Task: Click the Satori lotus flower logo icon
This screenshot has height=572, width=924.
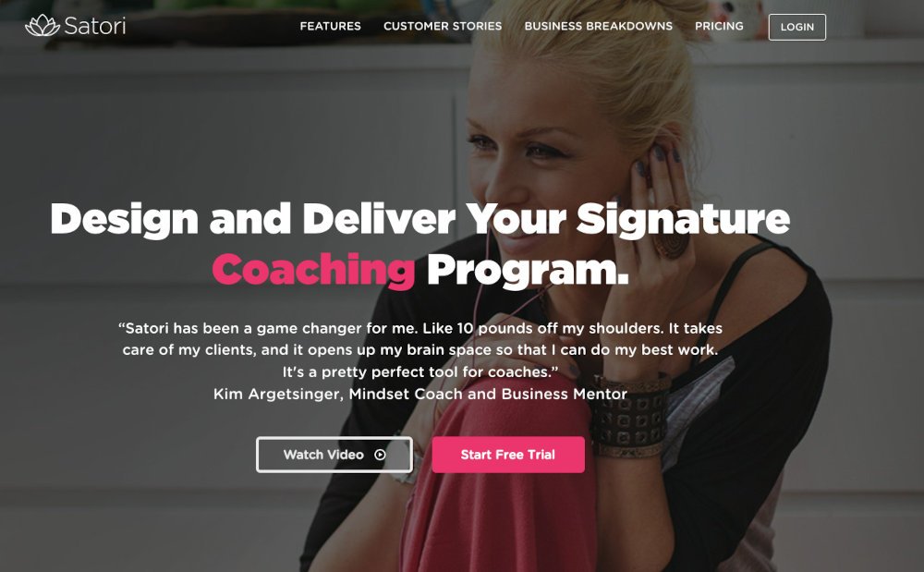Action: (43, 25)
